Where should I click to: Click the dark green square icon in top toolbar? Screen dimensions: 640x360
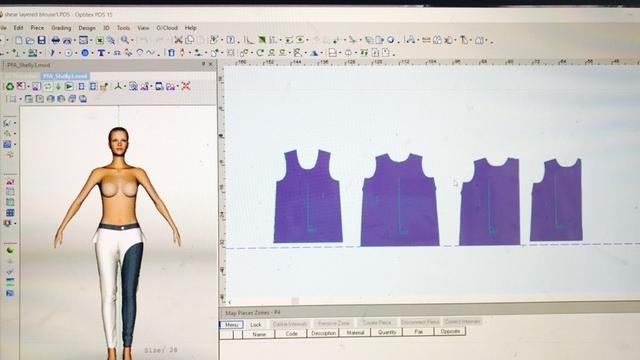point(262,40)
